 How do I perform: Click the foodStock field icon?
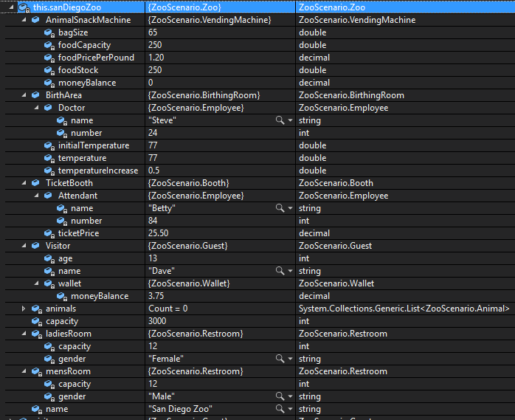point(49,70)
